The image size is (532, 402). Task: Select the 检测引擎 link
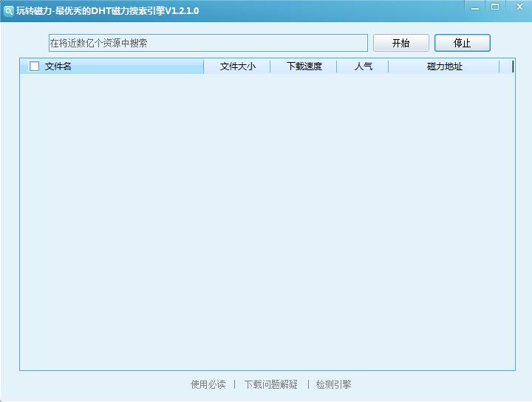coord(333,384)
